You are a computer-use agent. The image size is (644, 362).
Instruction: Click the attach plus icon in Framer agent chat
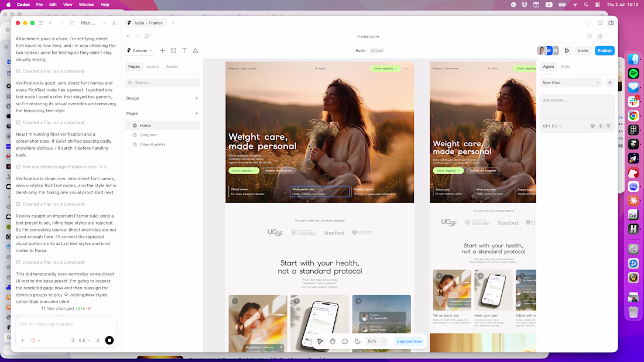tap(601, 126)
